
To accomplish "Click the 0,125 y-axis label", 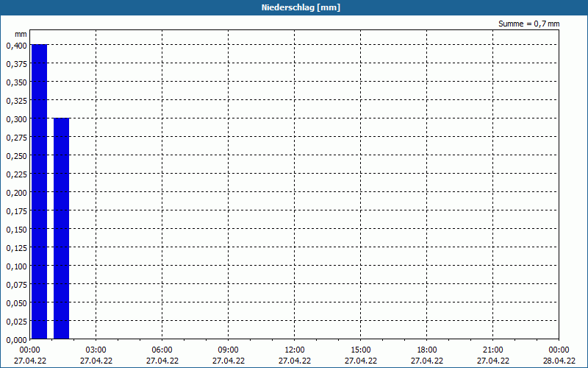I will pyautogui.click(x=16, y=248).
